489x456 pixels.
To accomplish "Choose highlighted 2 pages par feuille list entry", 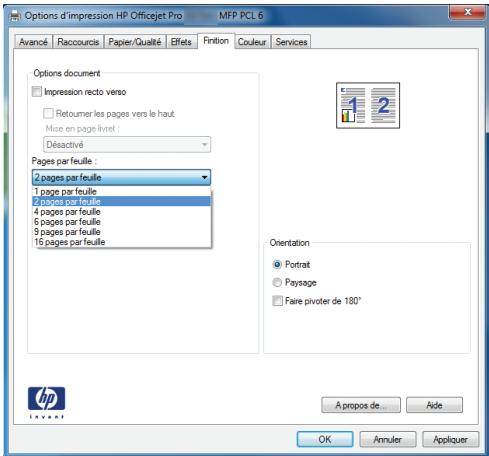I will point(122,201).
